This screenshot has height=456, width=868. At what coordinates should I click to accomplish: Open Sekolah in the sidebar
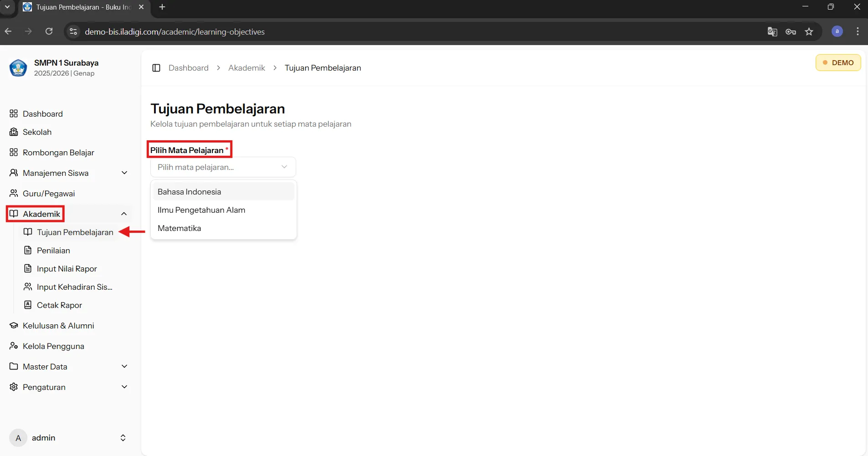[x=37, y=132]
